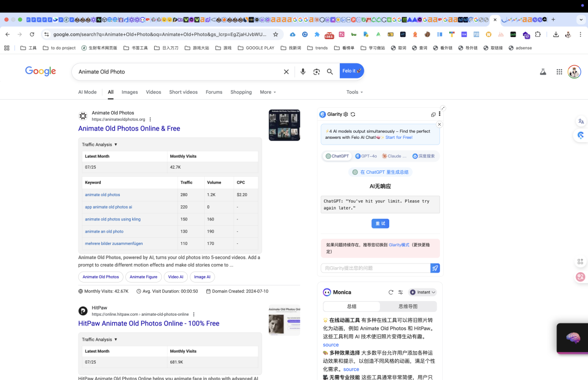Screen dimensions: 588x380
Task: Reload the page
Action: (x=32, y=34)
